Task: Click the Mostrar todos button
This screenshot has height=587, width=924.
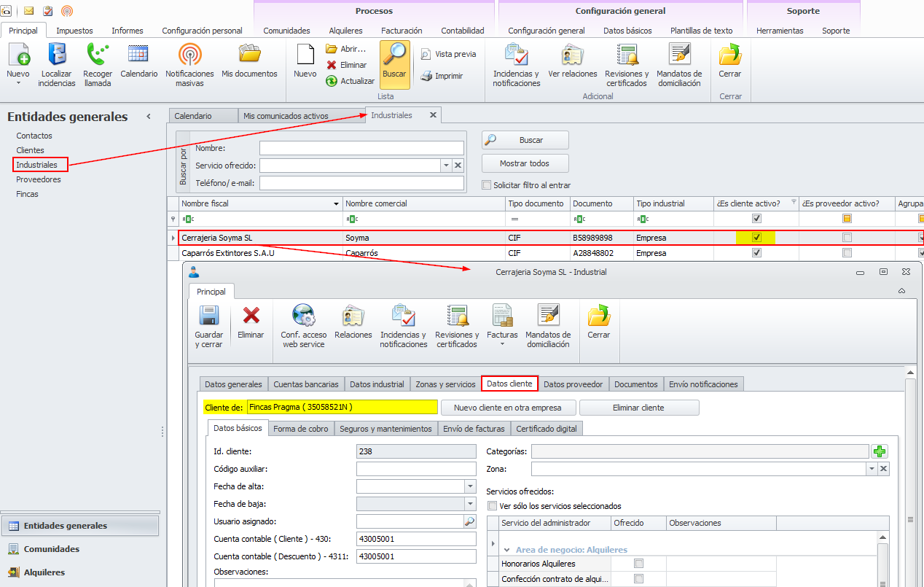Action: click(x=525, y=163)
